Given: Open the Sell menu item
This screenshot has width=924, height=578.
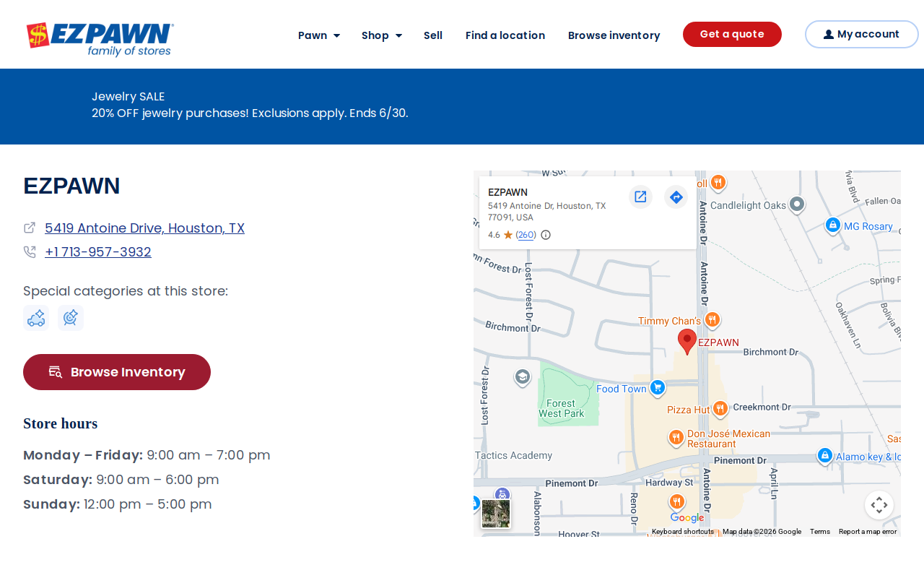Looking at the screenshot, I should (x=433, y=35).
